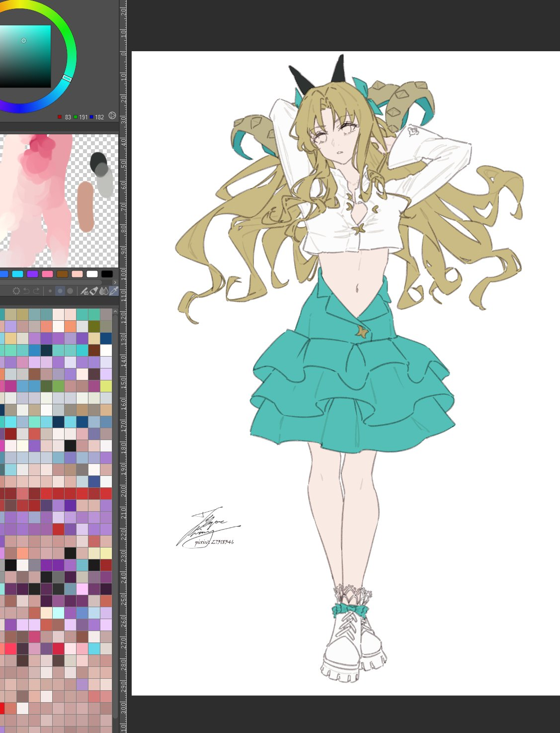This screenshot has height=733, width=560.
Task: Click the redo arrow in mixing palette
Action: 36,291
